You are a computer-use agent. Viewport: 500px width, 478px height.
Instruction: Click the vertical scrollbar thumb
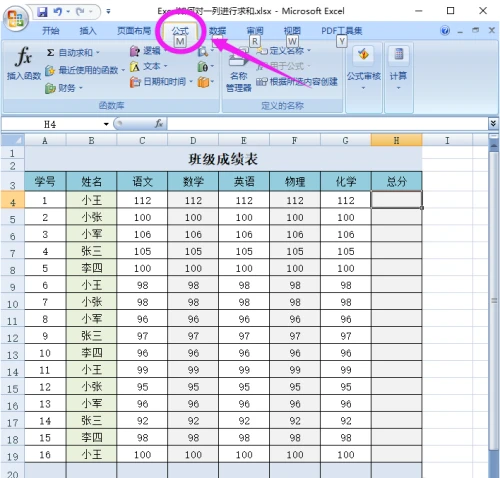[x=494, y=300]
